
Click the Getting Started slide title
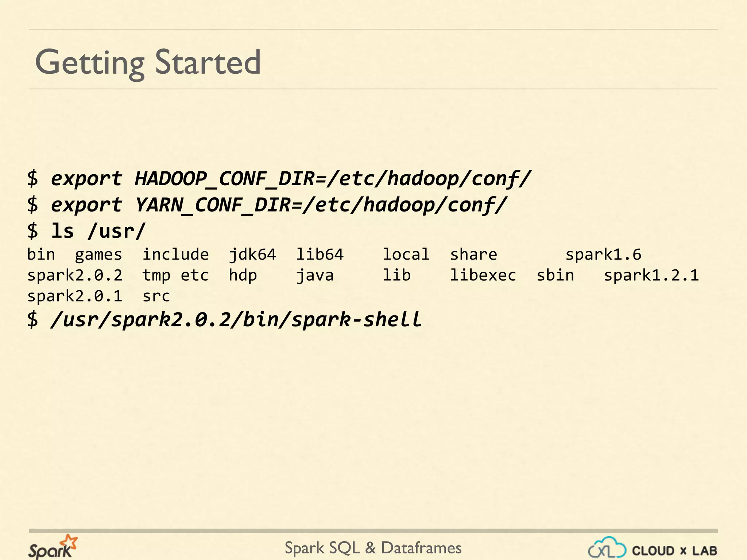click(148, 62)
